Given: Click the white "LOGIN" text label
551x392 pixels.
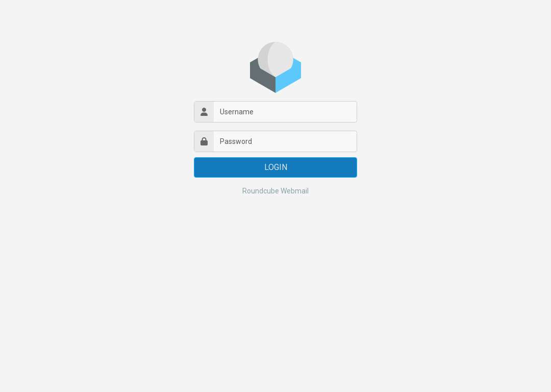Looking at the screenshot, I should pos(276,167).
